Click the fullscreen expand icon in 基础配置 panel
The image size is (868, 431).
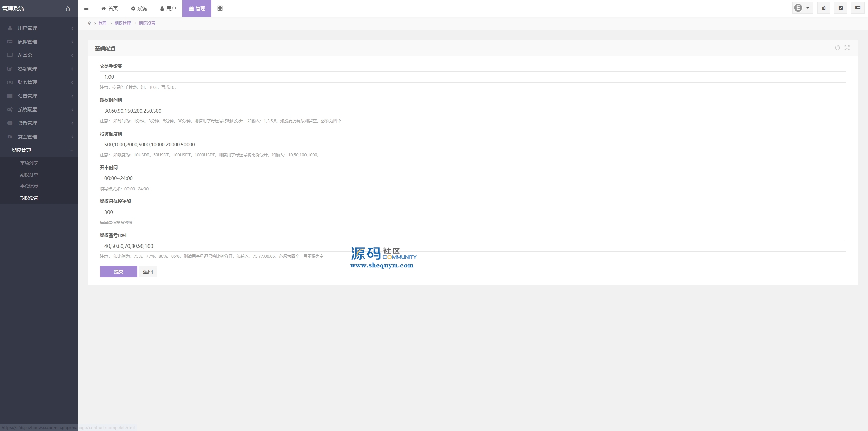[847, 48]
